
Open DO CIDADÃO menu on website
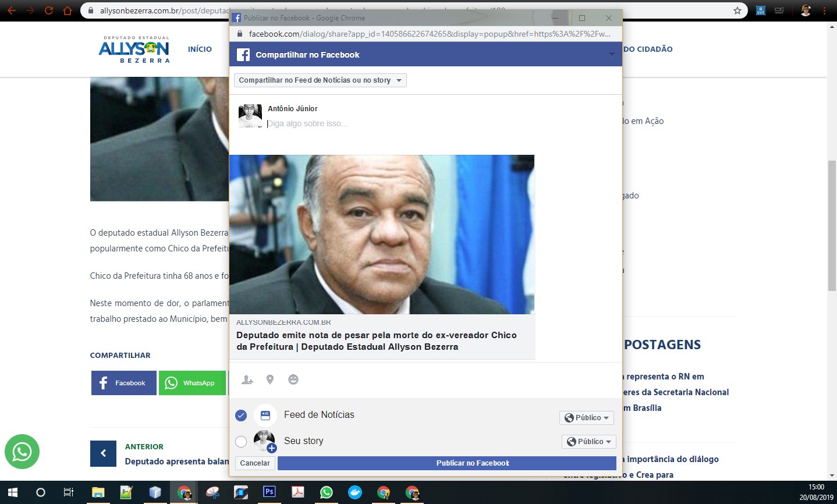647,49
